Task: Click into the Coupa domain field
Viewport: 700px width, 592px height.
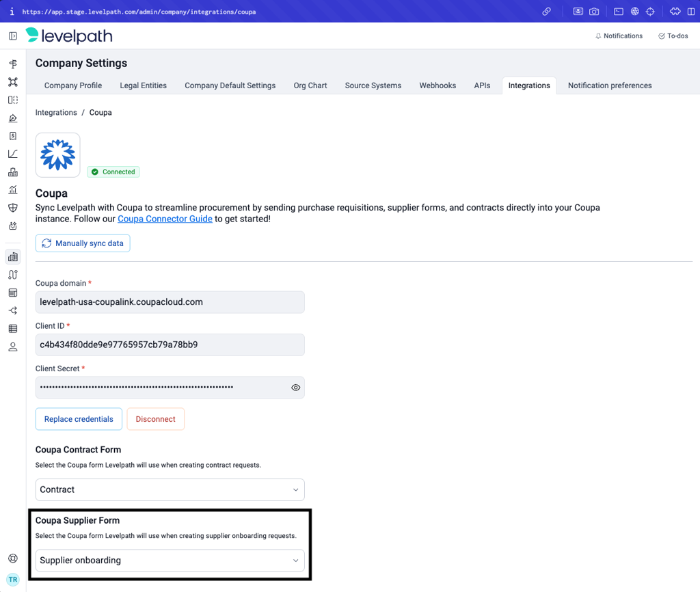Action: tap(170, 302)
